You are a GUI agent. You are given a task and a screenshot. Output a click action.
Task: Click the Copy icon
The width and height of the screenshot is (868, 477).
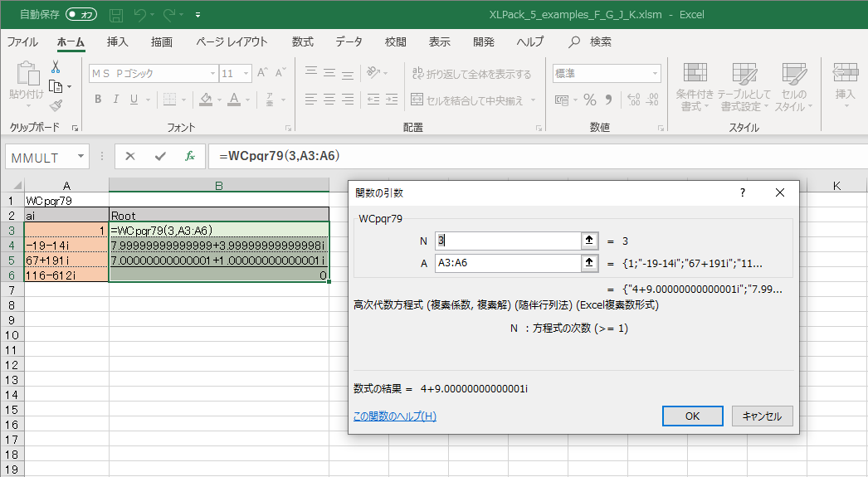(x=56, y=86)
